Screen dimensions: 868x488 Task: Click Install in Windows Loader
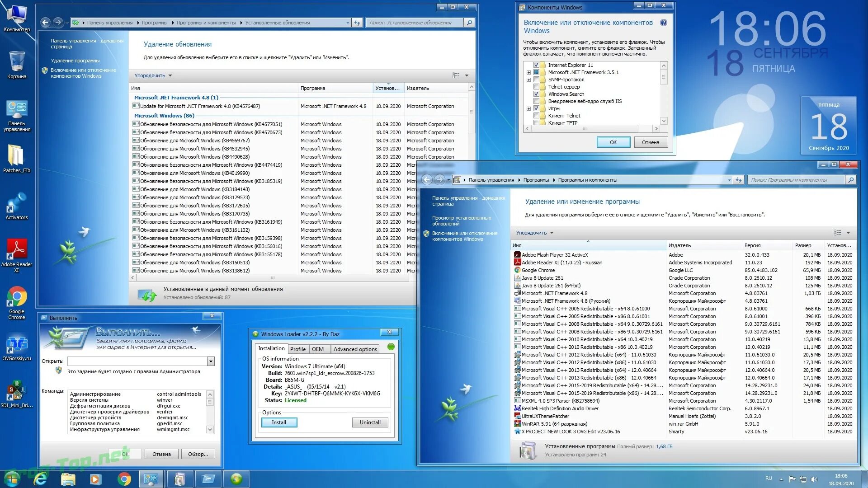279,422
